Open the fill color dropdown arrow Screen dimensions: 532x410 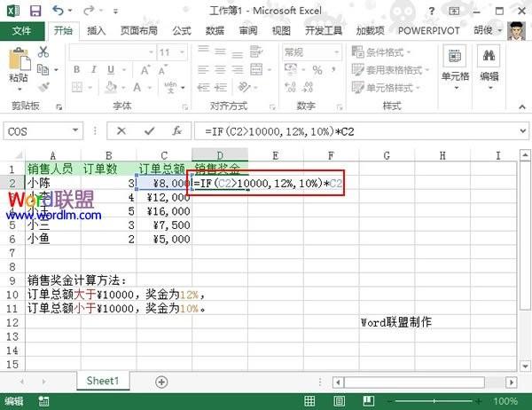tap(124, 88)
